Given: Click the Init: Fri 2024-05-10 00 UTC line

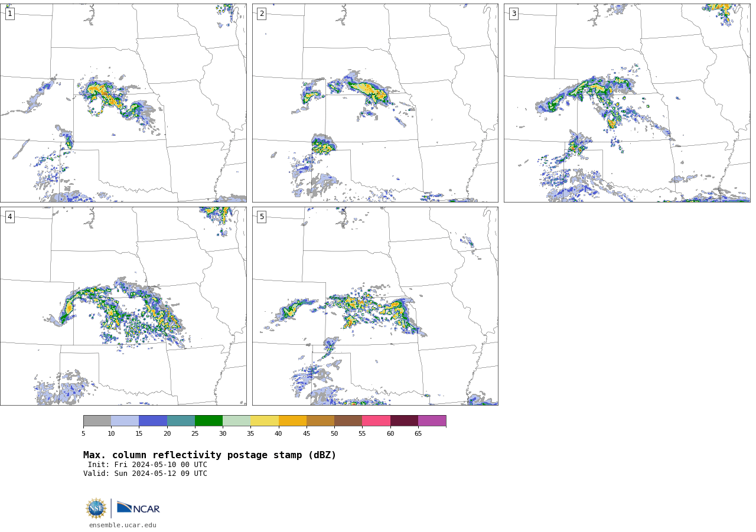Looking at the screenshot, I should (148, 465).
